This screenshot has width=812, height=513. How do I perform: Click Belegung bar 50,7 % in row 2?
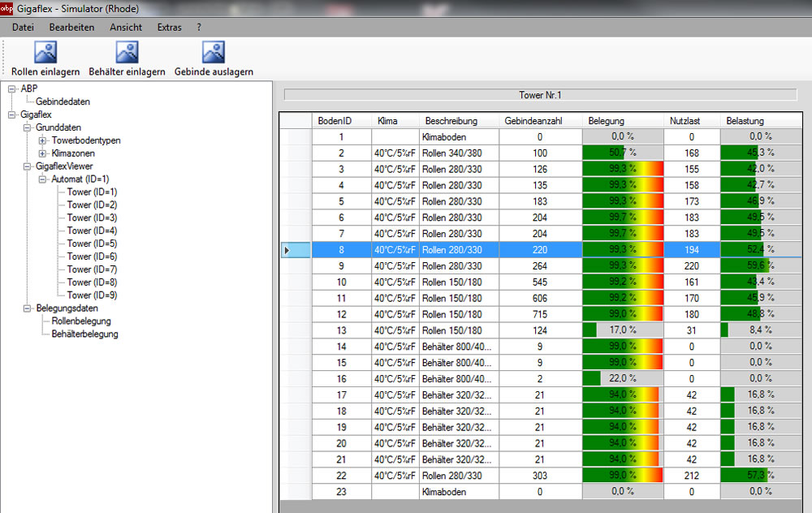coord(623,153)
